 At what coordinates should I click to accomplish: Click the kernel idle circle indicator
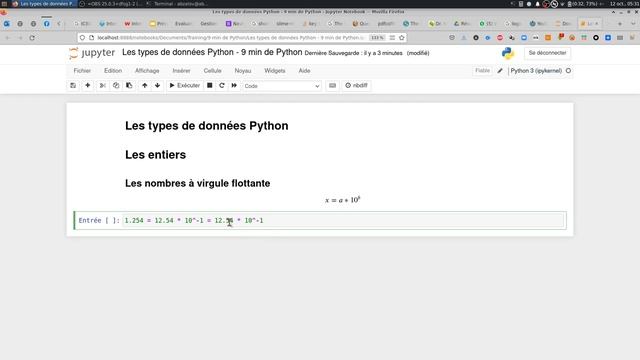568,71
